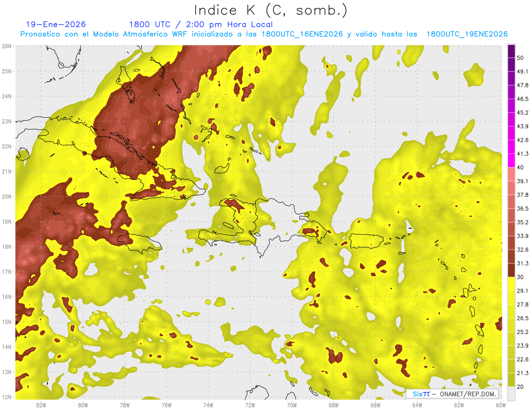Click the '19N' latitude label
Image resolution: width=532 pixels, height=411 pixels.
click(7, 222)
